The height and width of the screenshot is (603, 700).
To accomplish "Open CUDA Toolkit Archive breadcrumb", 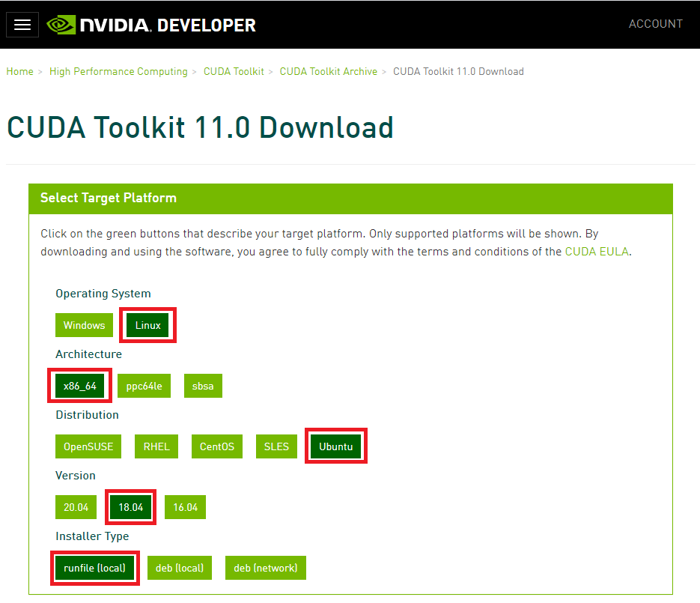I will point(328,71).
